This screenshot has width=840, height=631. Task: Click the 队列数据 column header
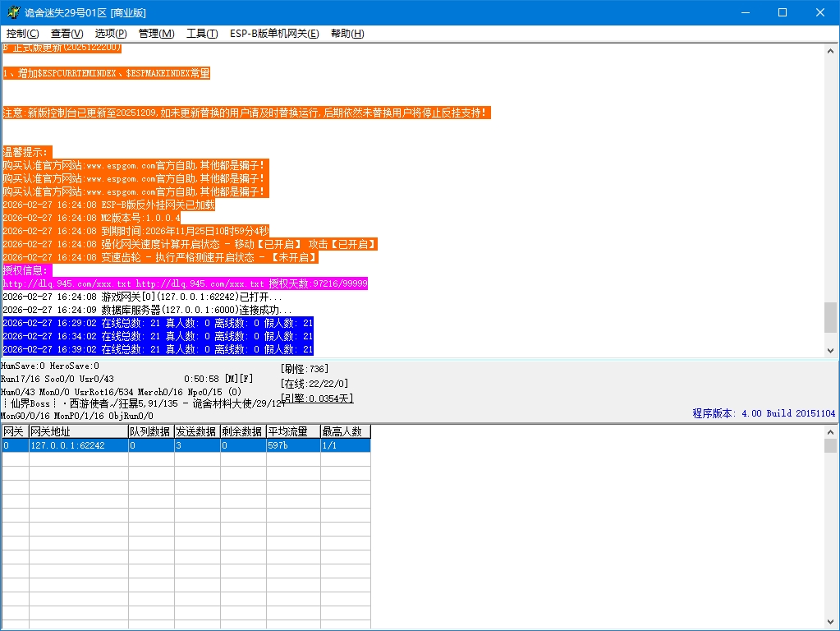[149, 431]
